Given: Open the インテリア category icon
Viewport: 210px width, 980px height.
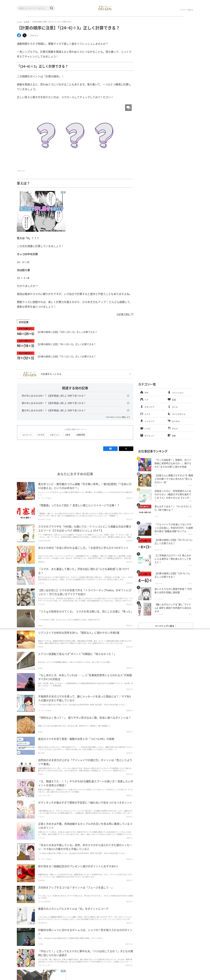Looking at the screenshot, I should [x=142, y=421].
